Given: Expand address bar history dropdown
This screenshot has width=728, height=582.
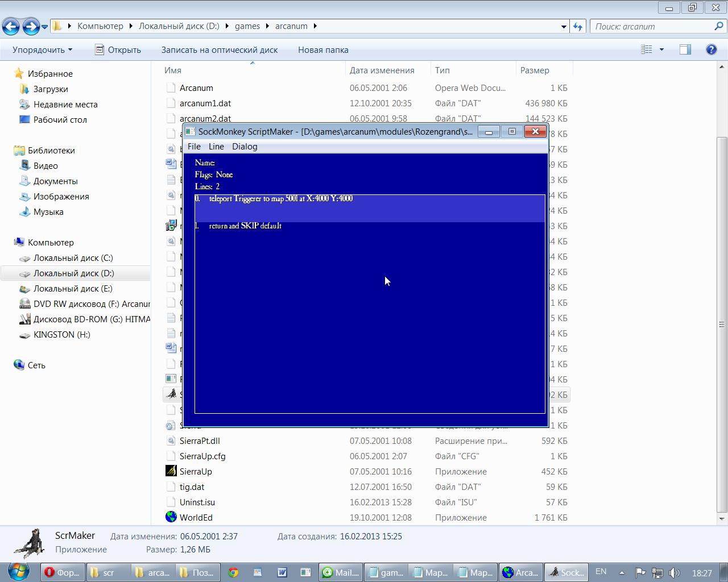Looking at the screenshot, I should point(564,27).
